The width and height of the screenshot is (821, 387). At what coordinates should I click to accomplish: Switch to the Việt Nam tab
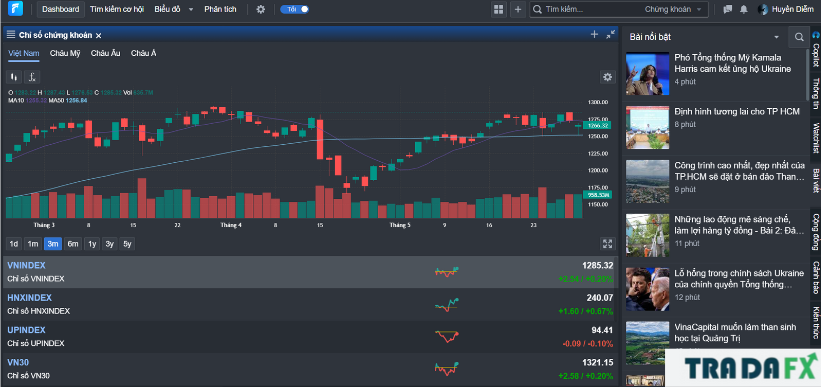(24, 53)
